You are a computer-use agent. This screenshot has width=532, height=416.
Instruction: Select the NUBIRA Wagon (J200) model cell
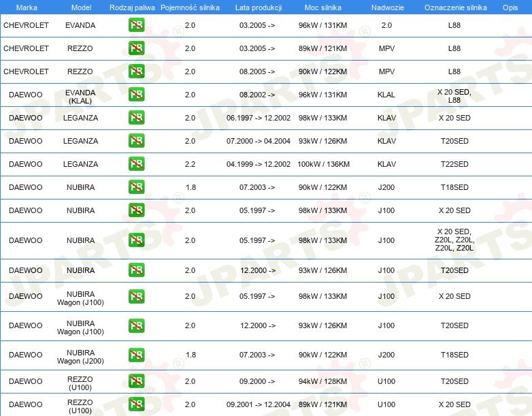point(80,357)
